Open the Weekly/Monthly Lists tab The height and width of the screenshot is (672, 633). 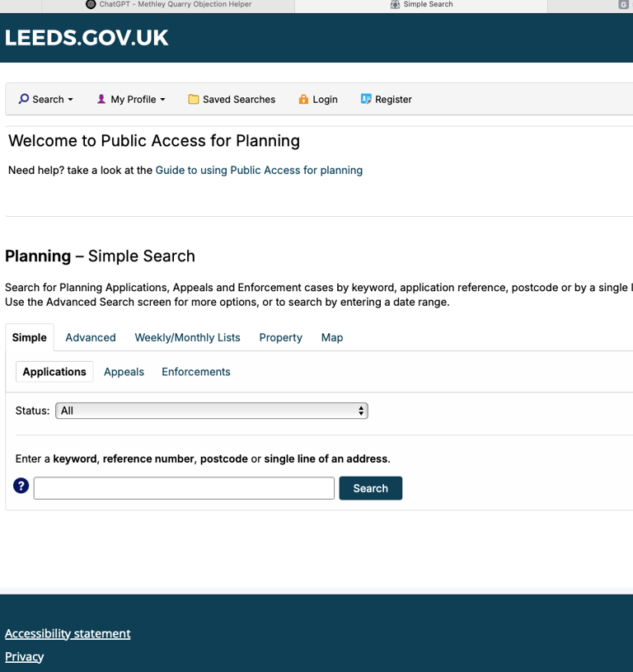tap(187, 338)
